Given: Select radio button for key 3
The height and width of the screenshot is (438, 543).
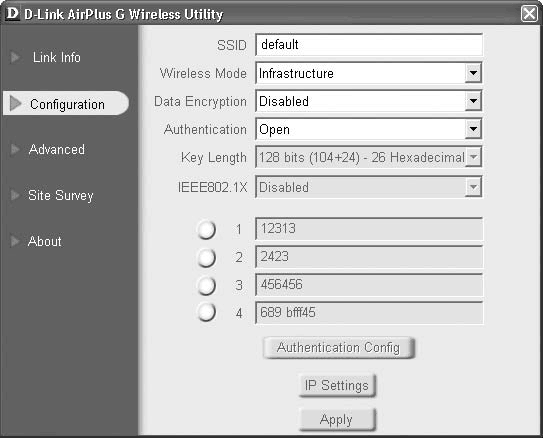Looking at the screenshot, I should coord(206,286).
